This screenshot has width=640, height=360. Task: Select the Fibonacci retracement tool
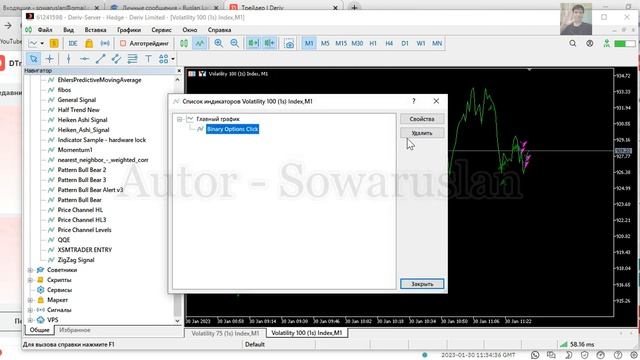[x=132, y=59]
